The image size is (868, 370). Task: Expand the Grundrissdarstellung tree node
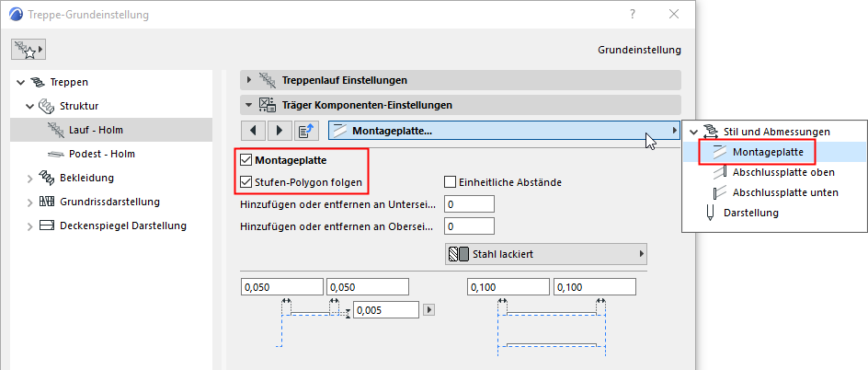tap(30, 202)
